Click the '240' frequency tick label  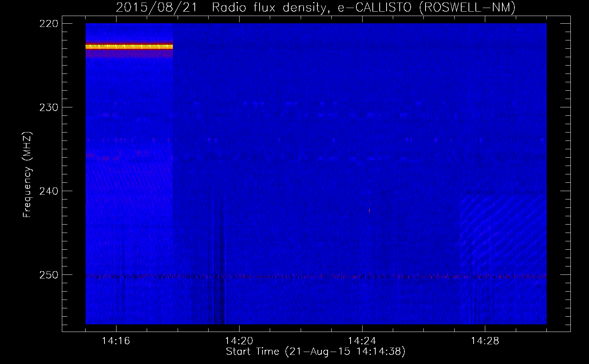point(49,191)
